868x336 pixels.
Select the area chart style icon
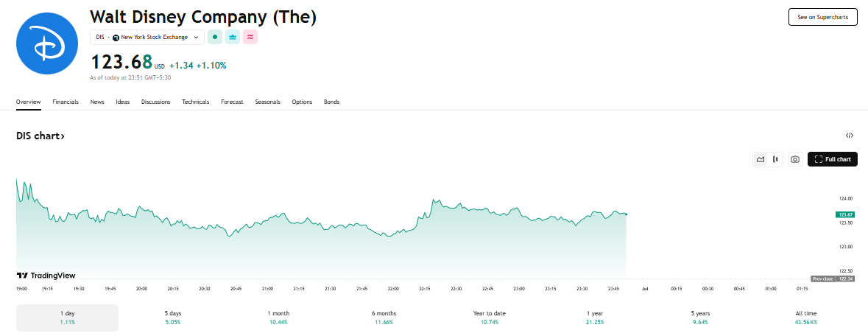pyautogui.click(x=761, y=159)
